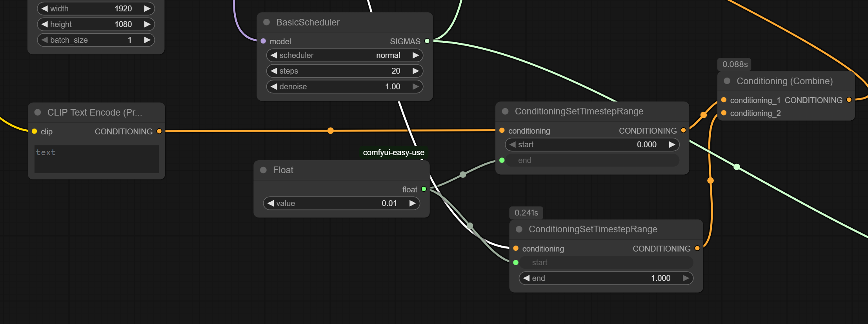Click the denoise value field showing 1.00

[x=345, y=87]
